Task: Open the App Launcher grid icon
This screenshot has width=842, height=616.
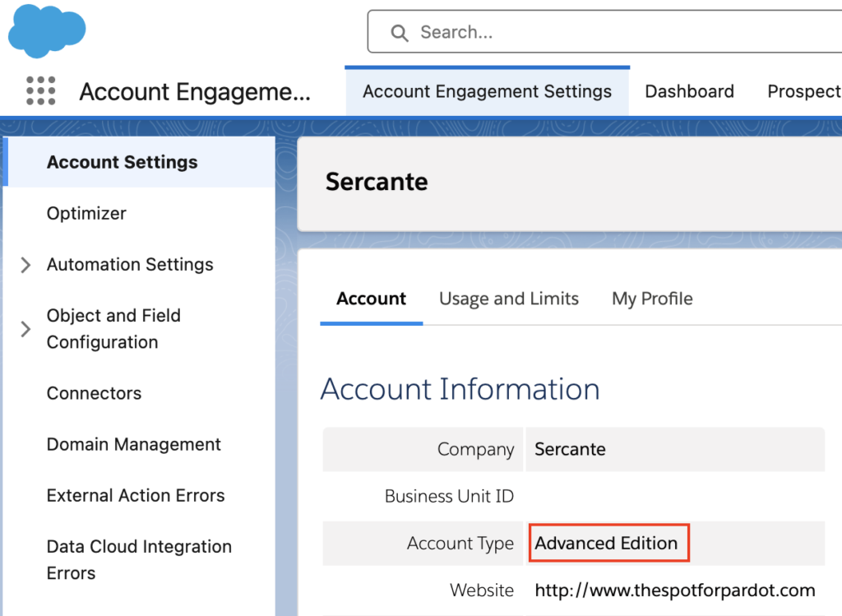Action: [x=40, y=91]
